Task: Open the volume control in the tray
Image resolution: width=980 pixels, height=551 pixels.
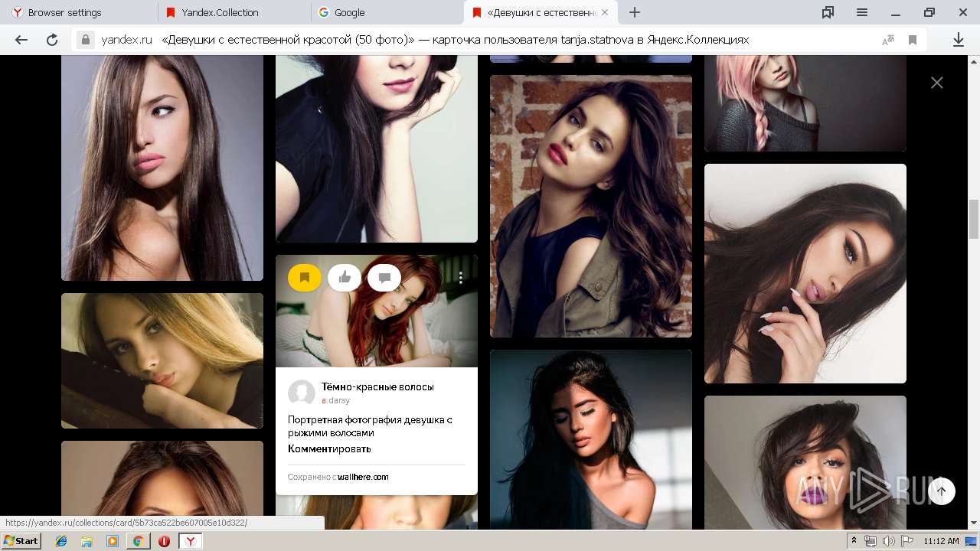Action: [x=888, y=541]
